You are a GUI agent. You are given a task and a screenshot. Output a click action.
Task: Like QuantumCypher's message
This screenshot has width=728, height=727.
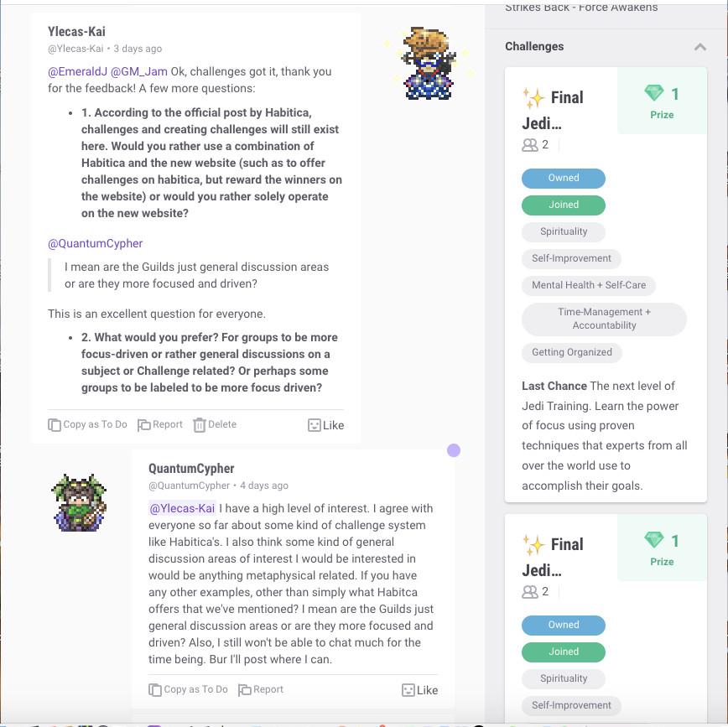408,690
